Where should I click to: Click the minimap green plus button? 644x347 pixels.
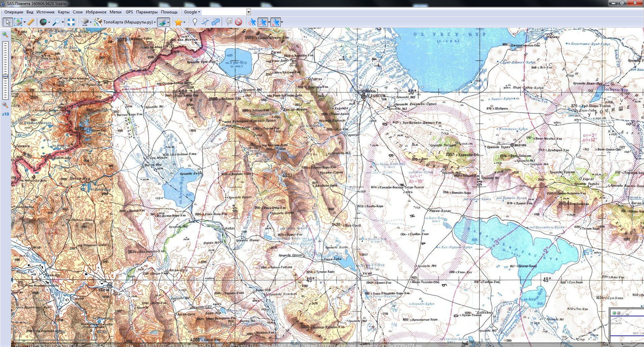614,313
